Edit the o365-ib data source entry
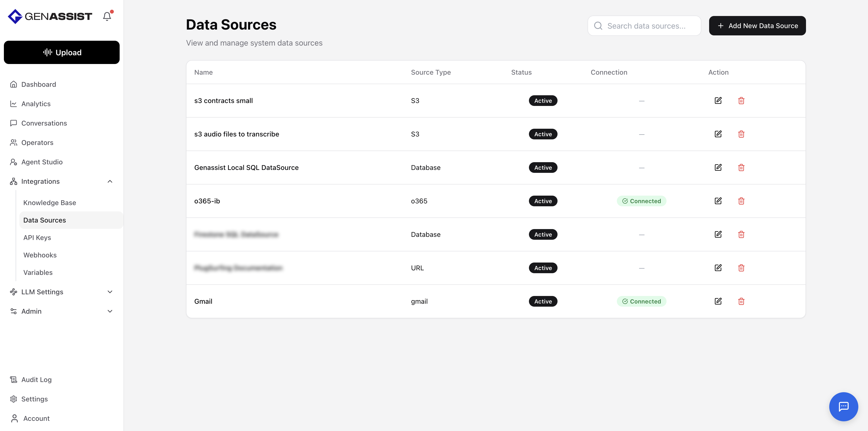 (718, 201)
